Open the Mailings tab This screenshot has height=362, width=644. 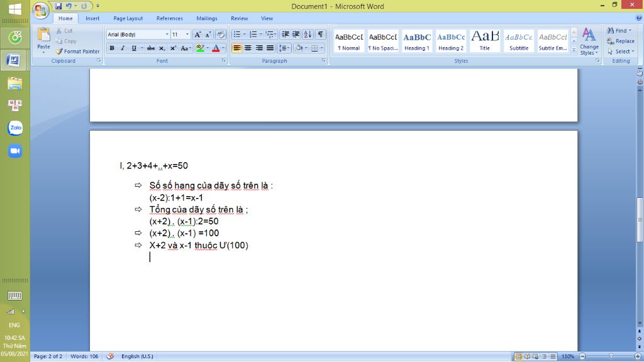(206, 18)
